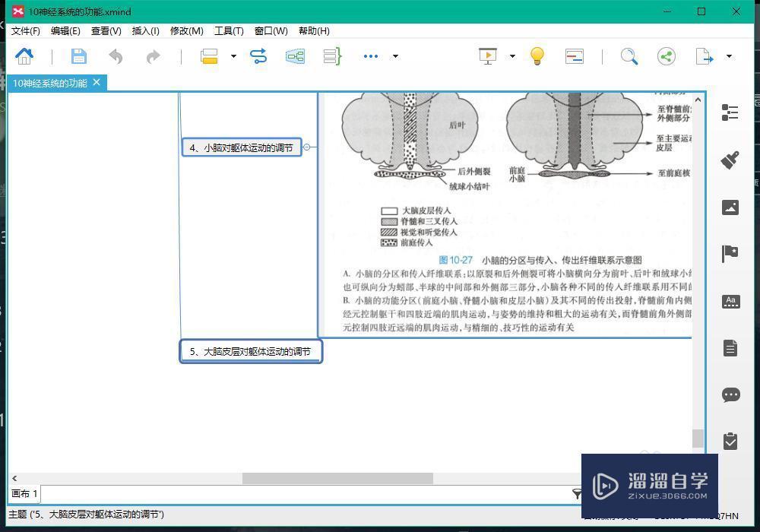Expand the topic shape dropdown arrow

pyautogui.click(x=233, y=56)
